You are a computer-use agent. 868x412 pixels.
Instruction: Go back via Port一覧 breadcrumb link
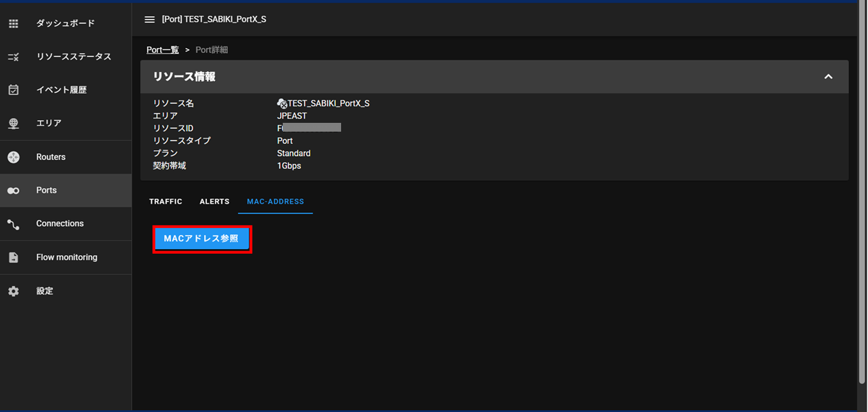[163, 50]
